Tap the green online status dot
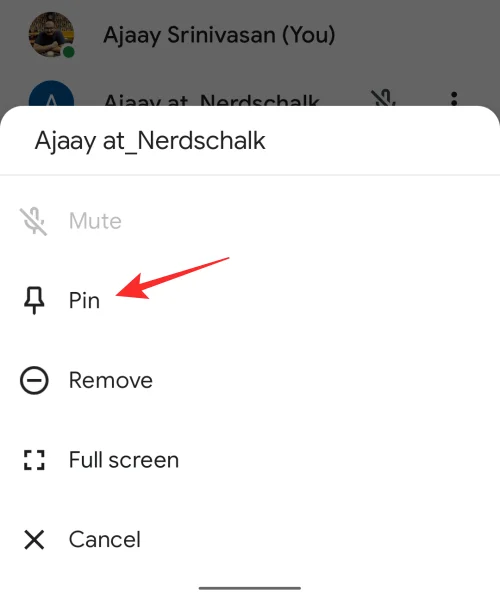 tap(69, 52)
